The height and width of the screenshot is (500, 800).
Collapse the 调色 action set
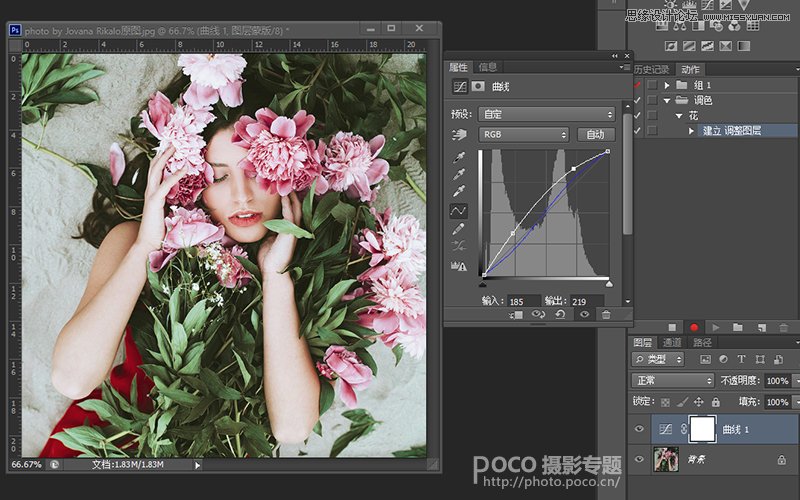click(667, 101)
